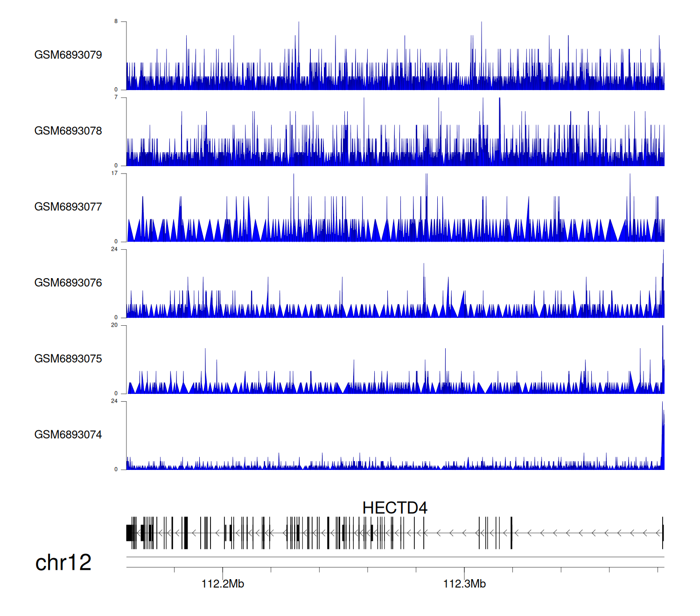This screenshot has height=616, width=700.
Task: Click the HECTD4 gene name
Action: (395, 508)
